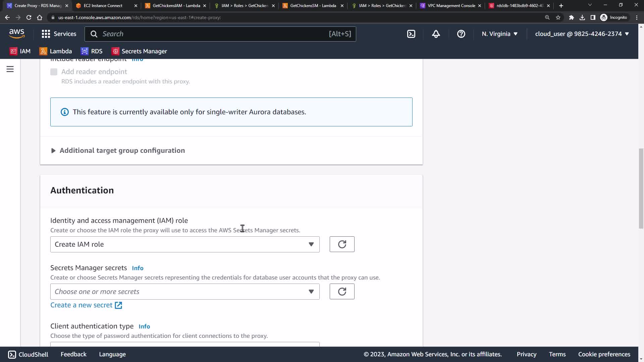
Task: Toggle the side navigation hamburger menu
Action: pyautogui.click(x=10, y=69)
